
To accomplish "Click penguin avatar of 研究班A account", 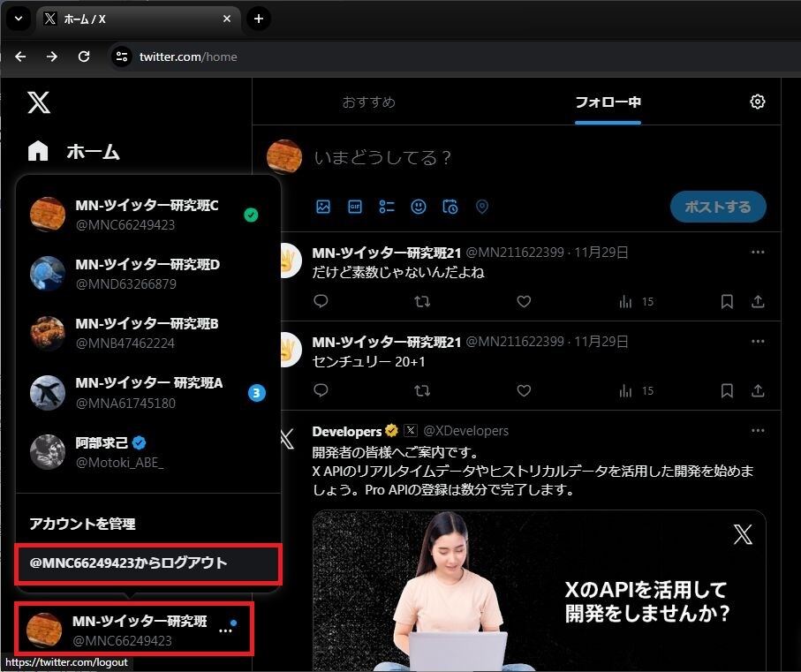I will (48, 393).
